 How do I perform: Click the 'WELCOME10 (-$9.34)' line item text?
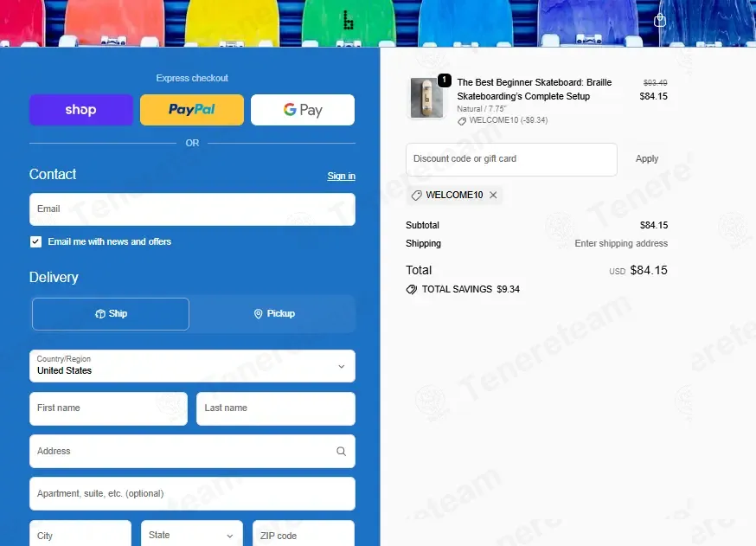click(x=508, y=120)
